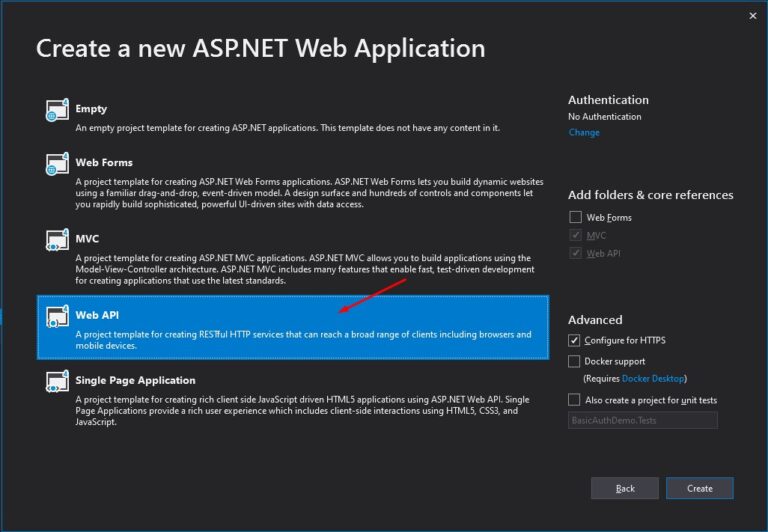
Task: Click the Add folders & core references heading
Action: (650, 195)
